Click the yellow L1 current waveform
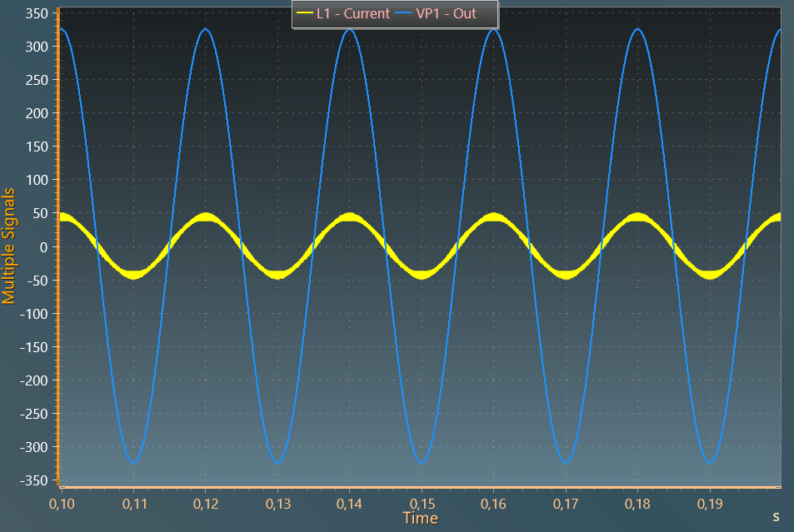The image size is (794, 532). click(207, 218)
